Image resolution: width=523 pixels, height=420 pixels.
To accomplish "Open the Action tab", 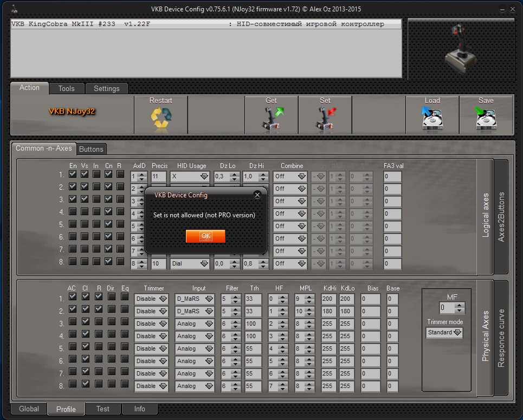I will 29,88.
